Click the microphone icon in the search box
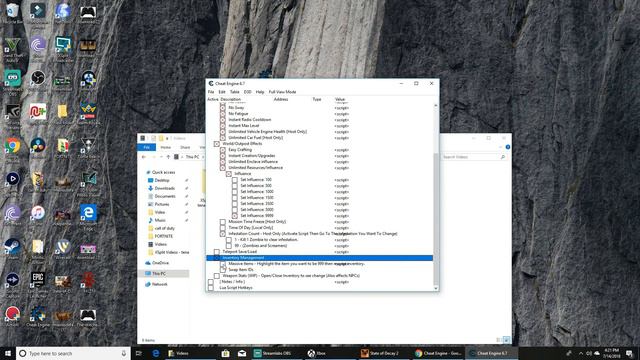Viewport: 640px width, 360px height. click(x=124, y=353)
